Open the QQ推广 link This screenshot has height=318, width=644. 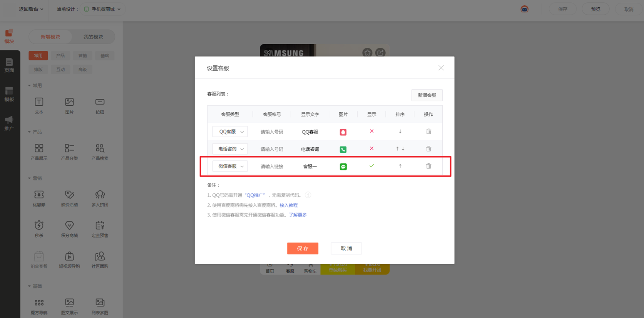(x=255, y=195)
